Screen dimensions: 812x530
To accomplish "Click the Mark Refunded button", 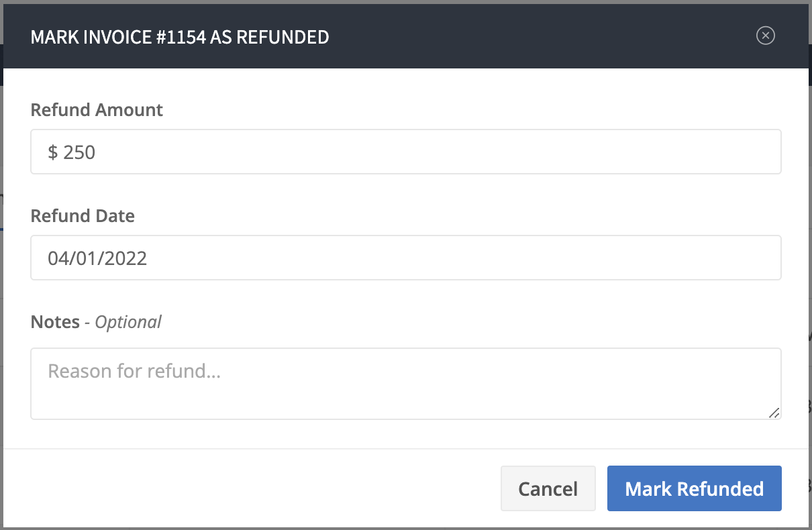I will point(694,488).
